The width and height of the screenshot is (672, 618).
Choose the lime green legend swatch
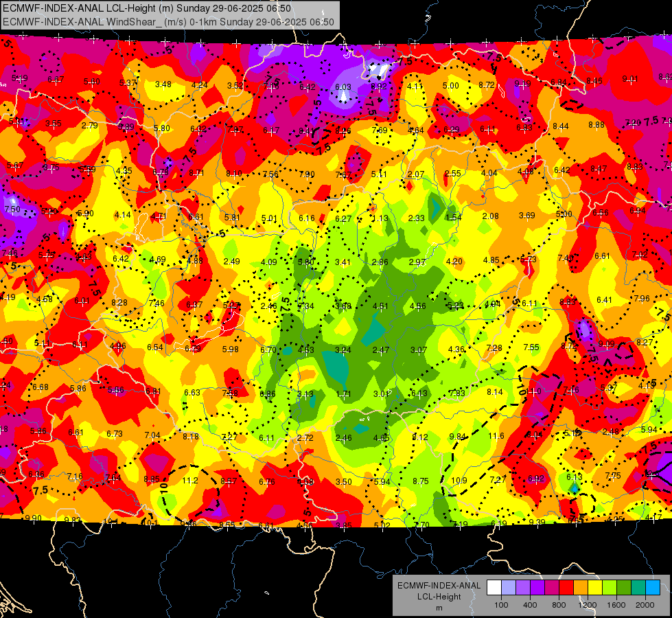pyautogui.click(x=610, y=588)
